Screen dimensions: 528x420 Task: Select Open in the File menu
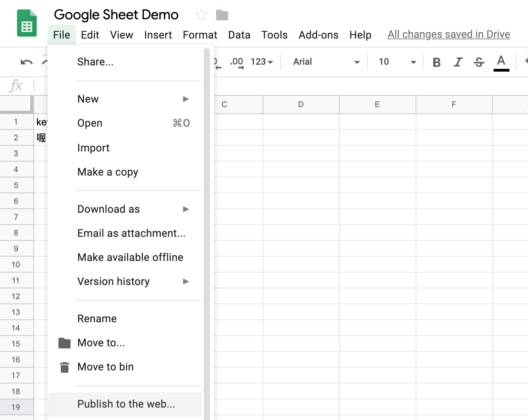click(x=125, y=123)
